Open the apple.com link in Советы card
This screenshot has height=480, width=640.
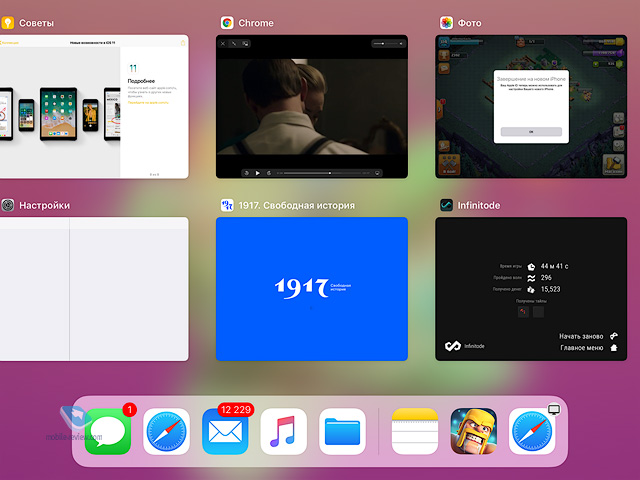(148, 102)
